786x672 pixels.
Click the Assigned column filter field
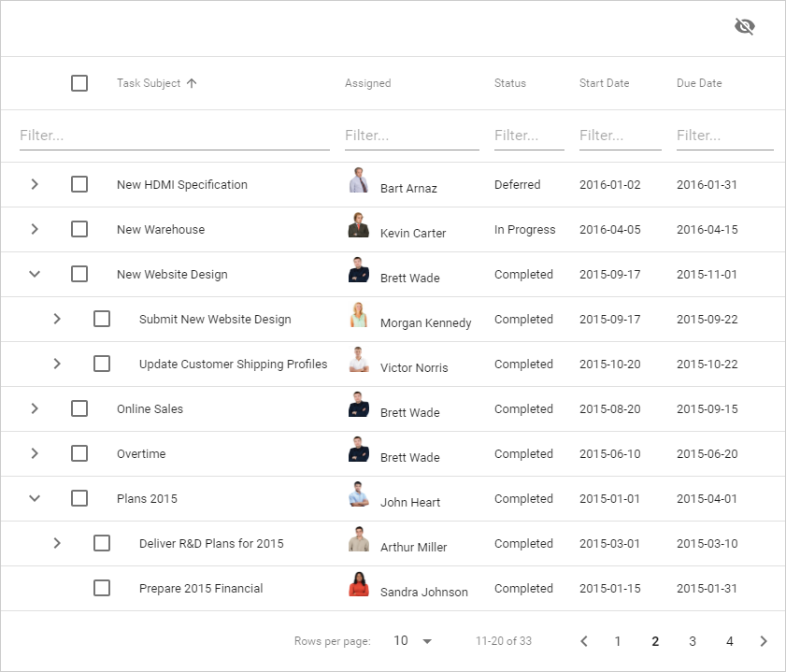[411, 136]
